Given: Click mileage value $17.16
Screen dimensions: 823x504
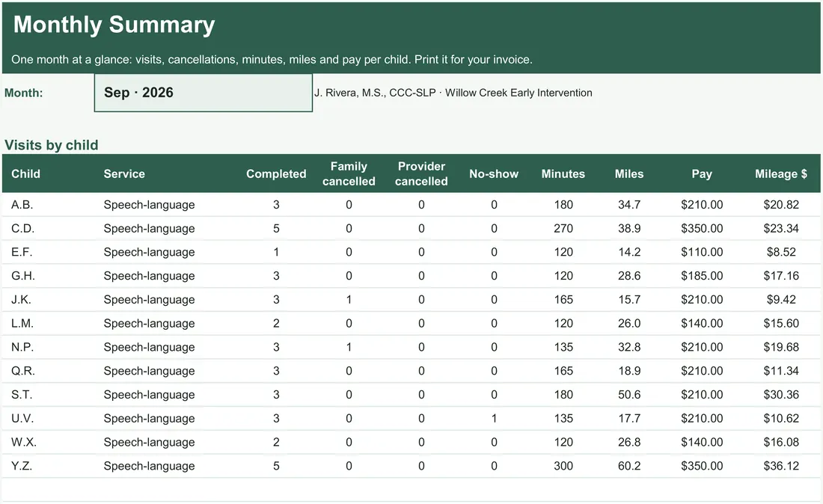Looking at the screenshot, I should click(781, 276).
